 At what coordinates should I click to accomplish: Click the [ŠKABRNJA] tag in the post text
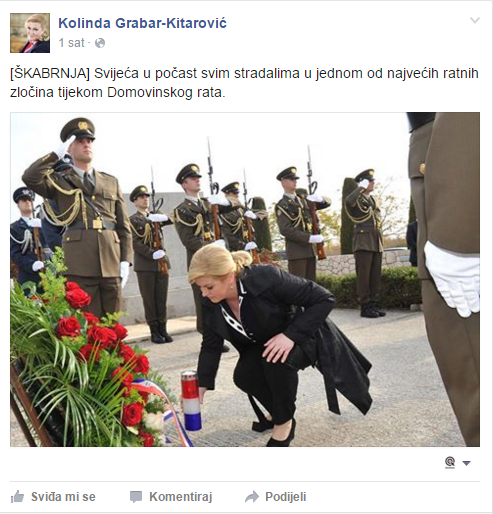point(50,73)
